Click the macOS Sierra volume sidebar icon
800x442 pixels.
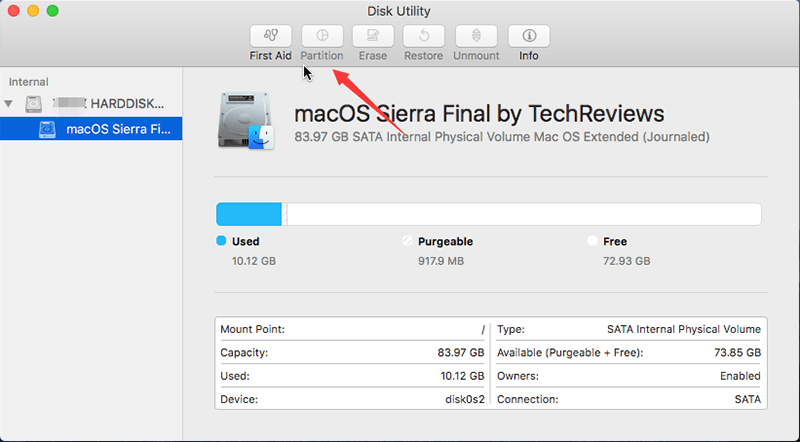click(x=47, y=129)
